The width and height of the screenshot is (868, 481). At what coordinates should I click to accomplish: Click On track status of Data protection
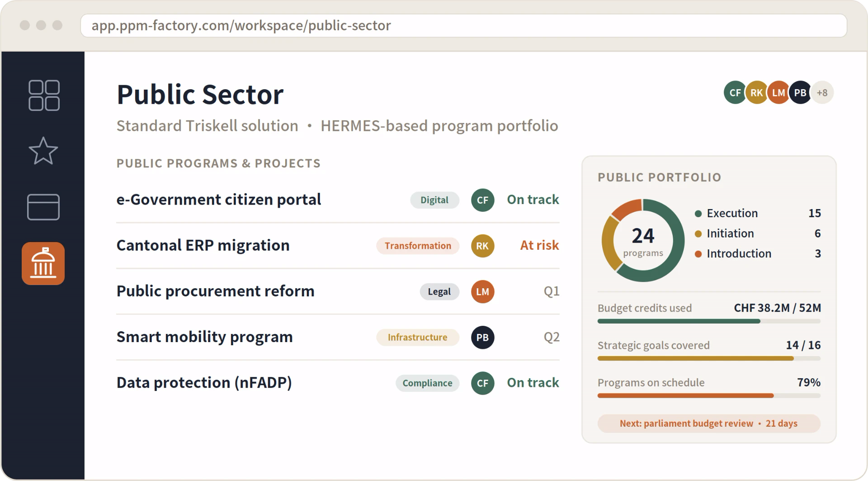533,382
